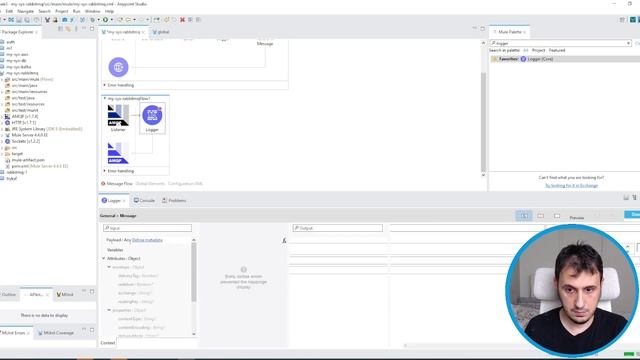Click the Output search field
The width and height of the screenshot is (640, 360).
[338, 228]
